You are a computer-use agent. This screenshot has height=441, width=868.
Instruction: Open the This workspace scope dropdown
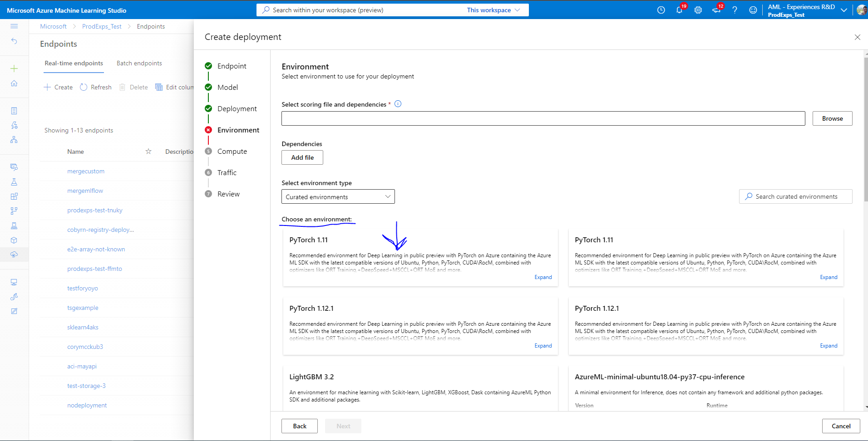pos(494,10)
